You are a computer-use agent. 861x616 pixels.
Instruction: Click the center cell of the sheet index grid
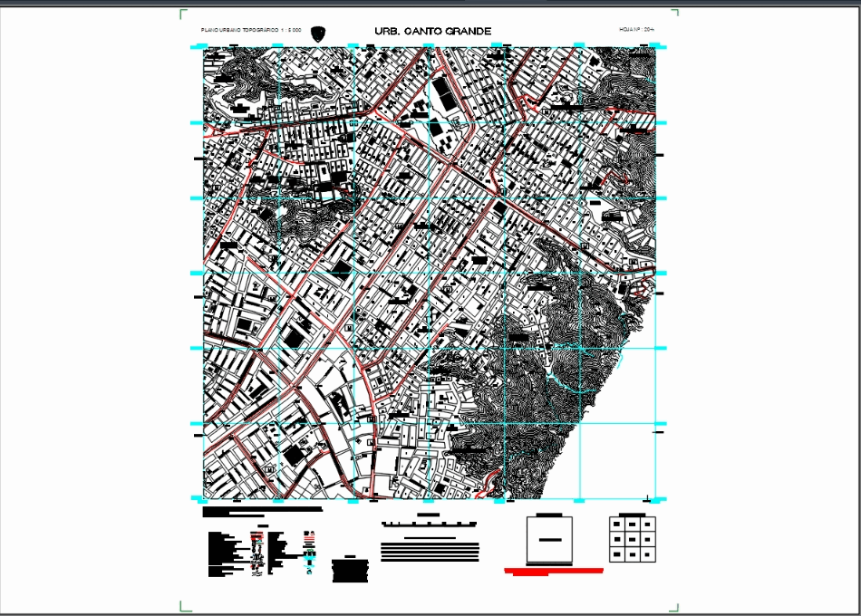(x=631, y=538)
